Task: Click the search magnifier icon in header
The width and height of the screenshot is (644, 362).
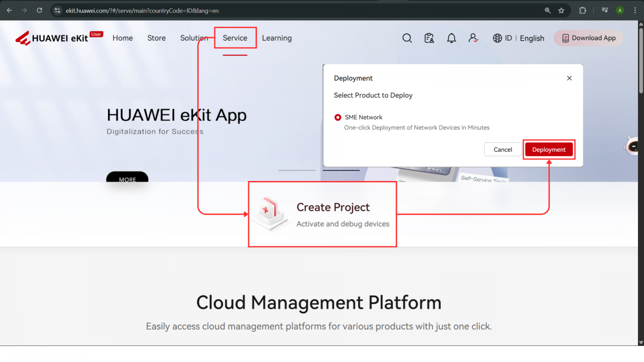Action: coord(407,38)
